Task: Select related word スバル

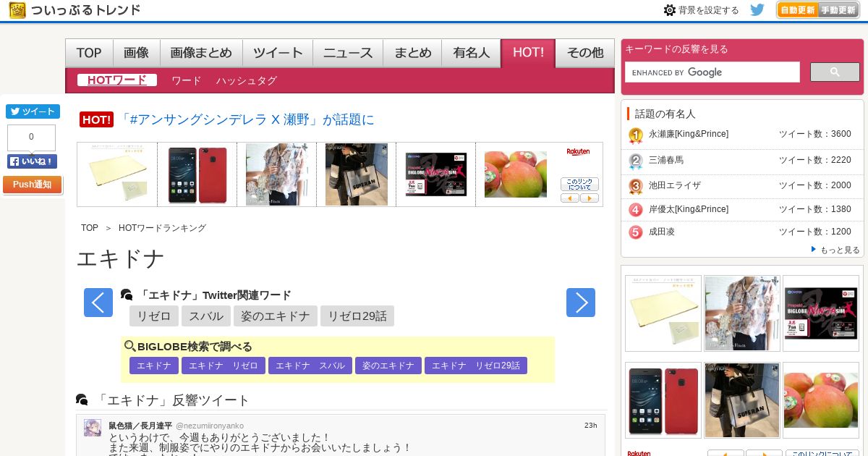Action: click(x=205, y=316)
